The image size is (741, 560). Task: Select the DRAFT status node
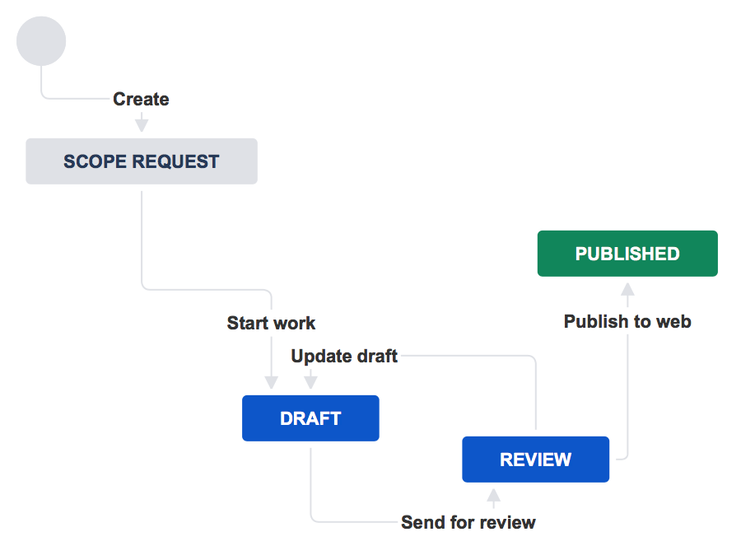pos(310,418)
